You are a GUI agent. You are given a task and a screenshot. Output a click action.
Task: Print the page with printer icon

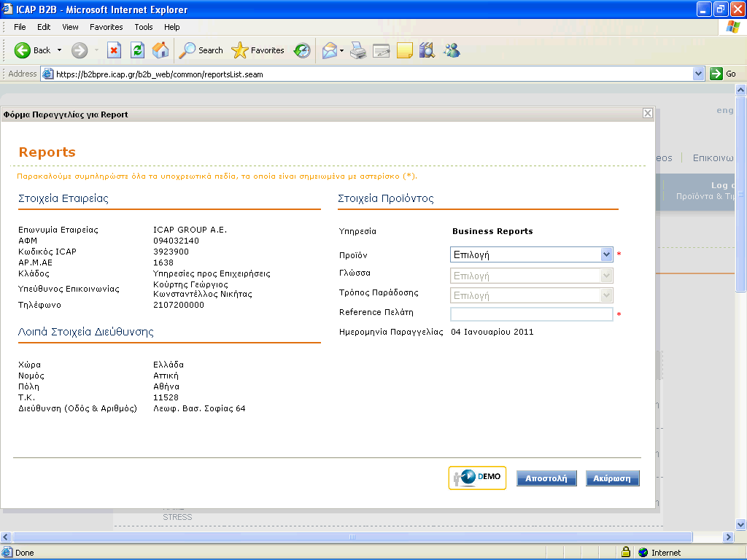coord(358,50)
